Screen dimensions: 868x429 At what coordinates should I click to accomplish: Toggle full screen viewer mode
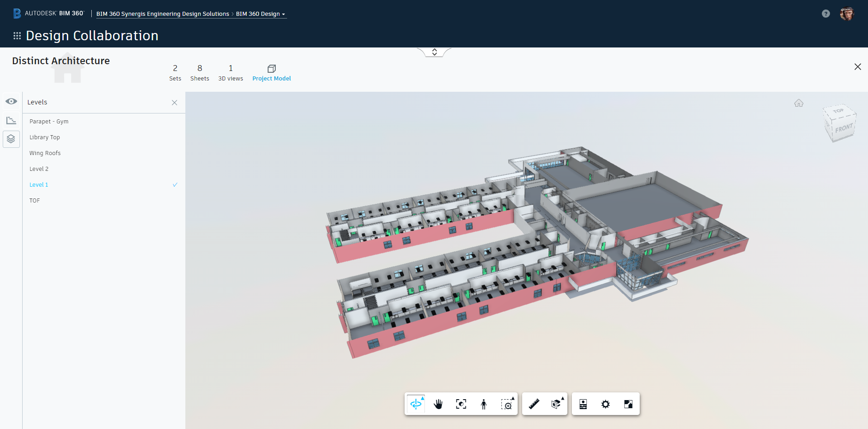[x=628, y=404]
